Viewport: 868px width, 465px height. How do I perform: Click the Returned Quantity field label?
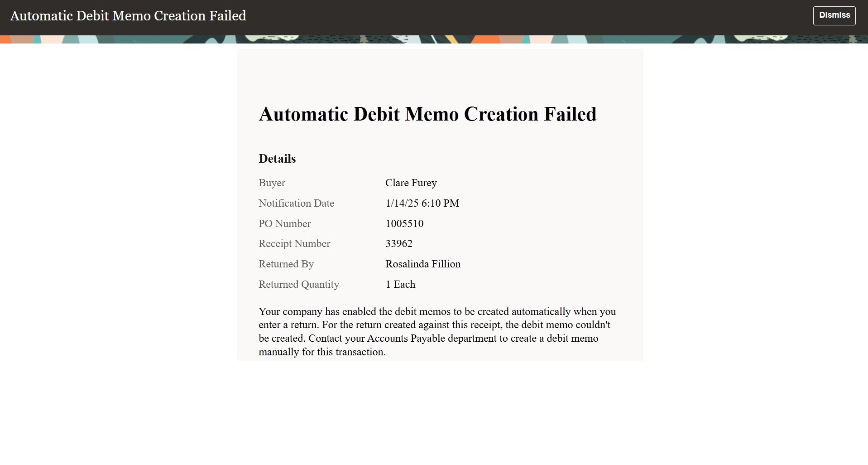pyautogui.click(x=298, y=284)
